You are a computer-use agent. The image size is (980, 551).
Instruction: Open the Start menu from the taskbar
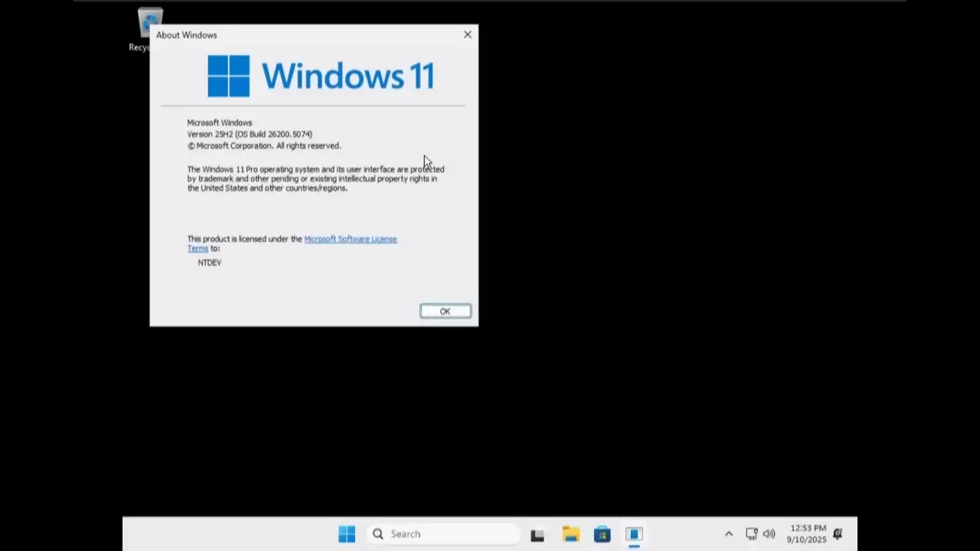point(346,533)
